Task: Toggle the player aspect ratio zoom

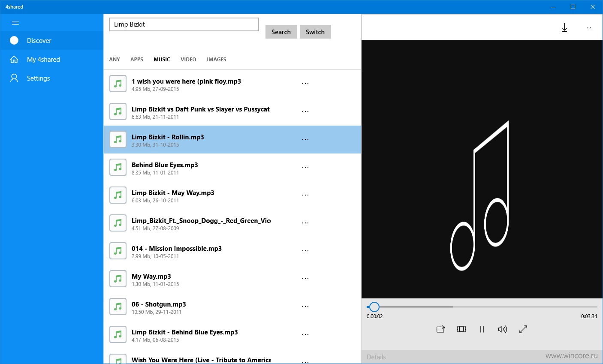Action: point(461,329)
